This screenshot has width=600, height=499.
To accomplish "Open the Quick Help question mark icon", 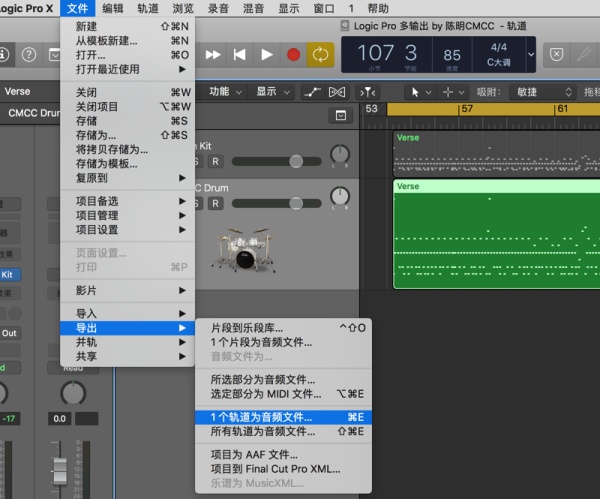I will pyautogui.click(x=29, y=55).
